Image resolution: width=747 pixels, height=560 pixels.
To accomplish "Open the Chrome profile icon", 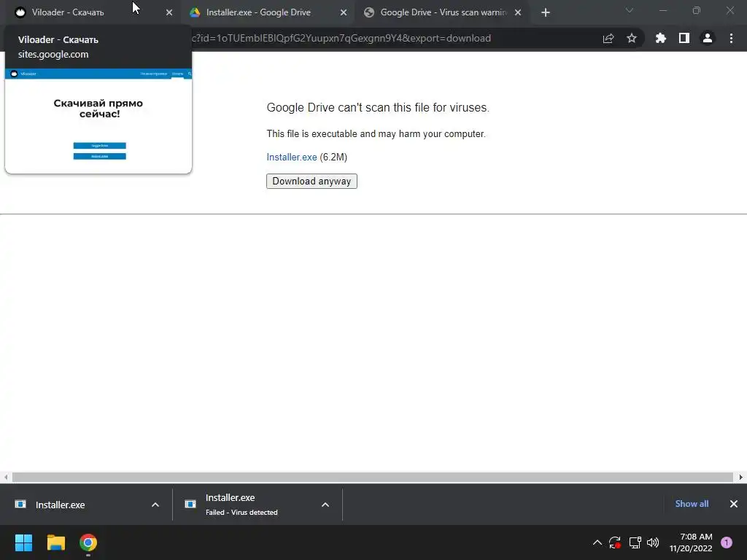I will 708,38.
